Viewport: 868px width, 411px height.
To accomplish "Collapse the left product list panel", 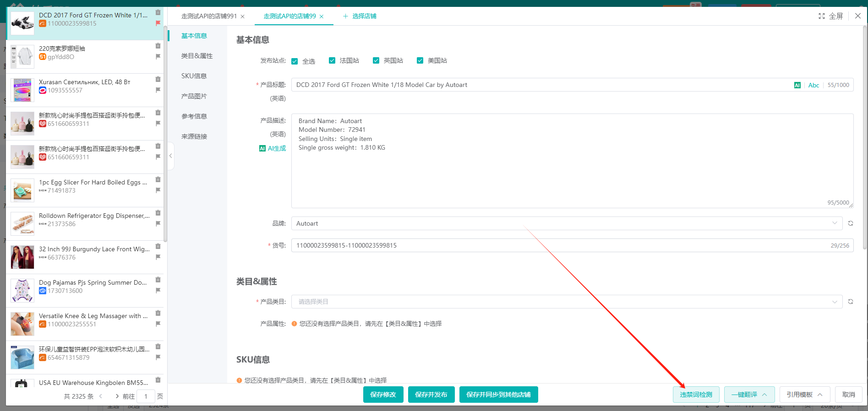I will 170,156.
